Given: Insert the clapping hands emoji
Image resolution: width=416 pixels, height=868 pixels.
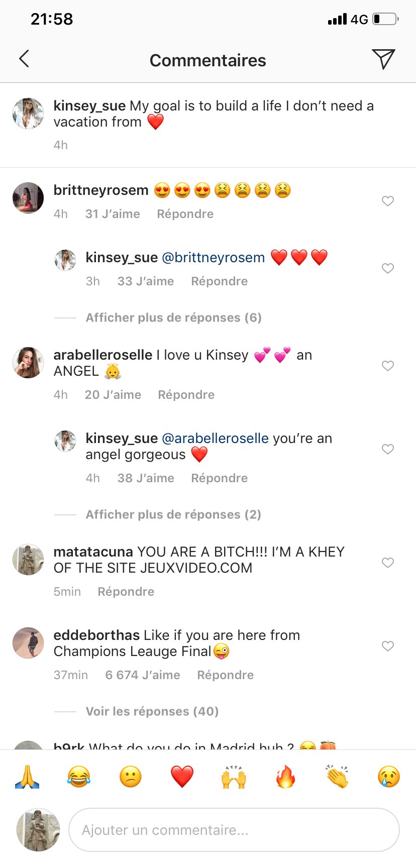Looking at the screenshot, I should pyautogui.click(x=337, y=777).
